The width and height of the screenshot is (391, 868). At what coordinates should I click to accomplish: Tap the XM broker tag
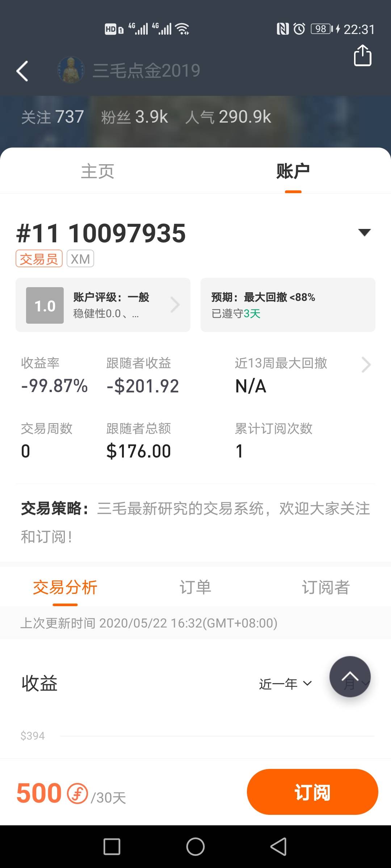(80, 259)
